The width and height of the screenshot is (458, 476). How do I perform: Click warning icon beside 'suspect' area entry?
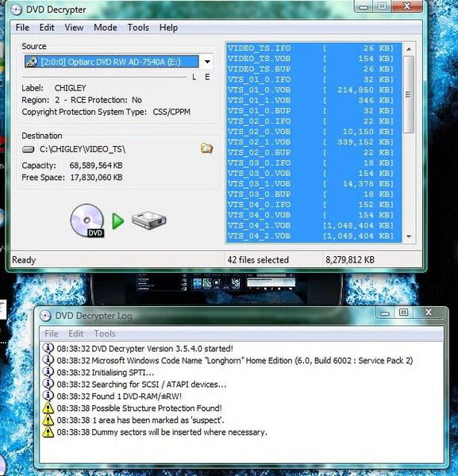pyautogui.click(x=48, y=420)
